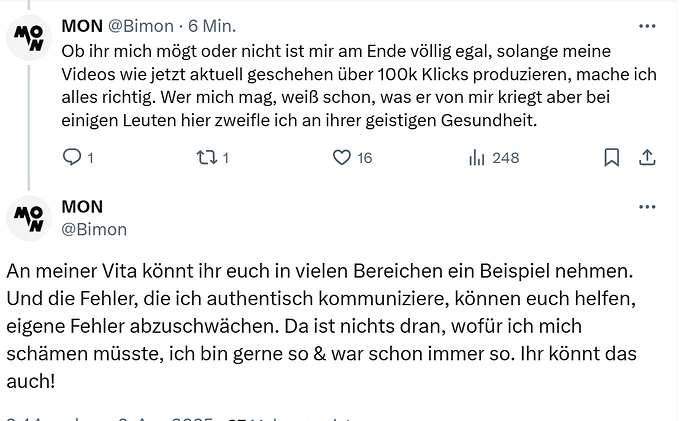Click MON avatar on the second tweet
Viewport: 690px width, 421px height.
(29, 219)
